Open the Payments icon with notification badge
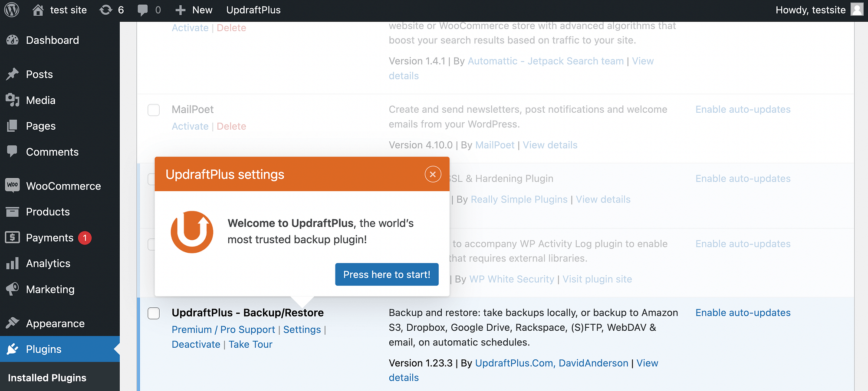 [13, 238]
